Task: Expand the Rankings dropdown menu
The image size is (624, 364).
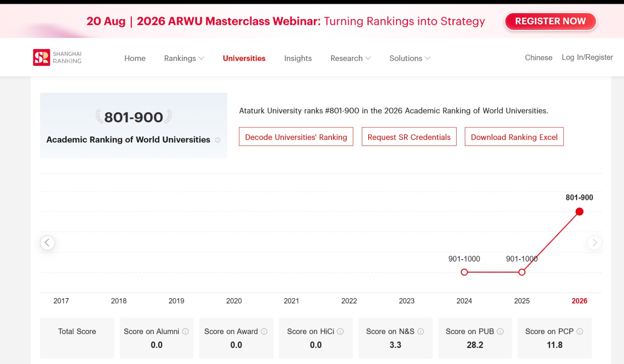Action: [184, 58]
